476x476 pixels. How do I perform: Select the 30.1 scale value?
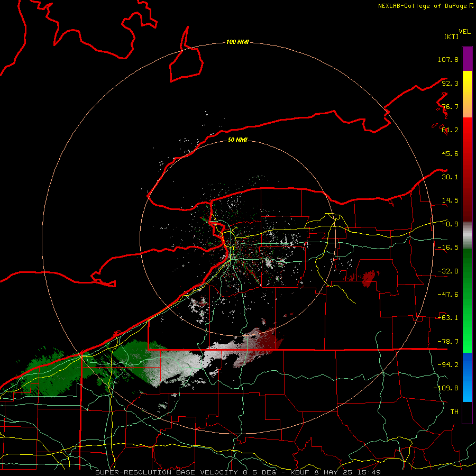450,177
